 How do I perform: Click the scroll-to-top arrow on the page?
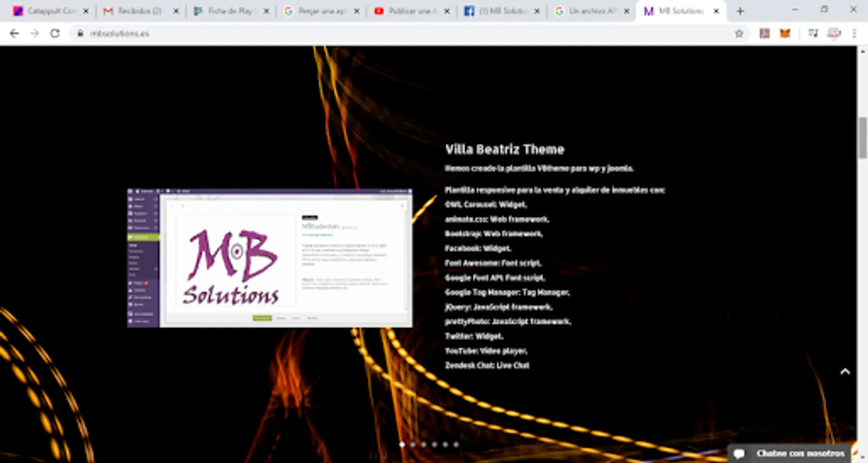pyautogui.click(x=845, y=371)
